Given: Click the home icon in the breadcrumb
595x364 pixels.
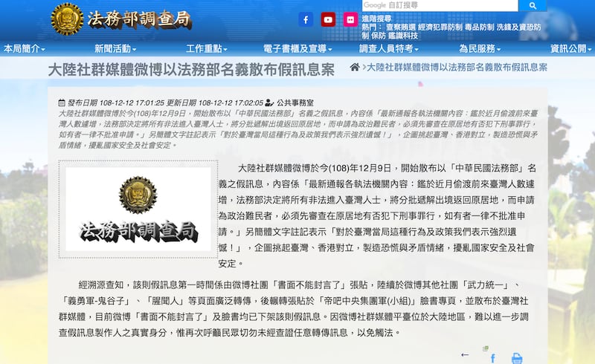Looking at the screenshot, I should pos(355,67).
